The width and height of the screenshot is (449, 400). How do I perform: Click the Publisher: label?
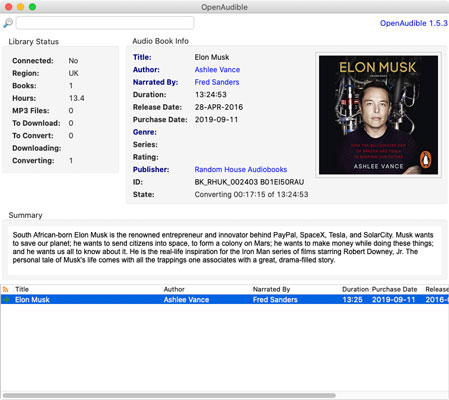click(x=151, y=169)
